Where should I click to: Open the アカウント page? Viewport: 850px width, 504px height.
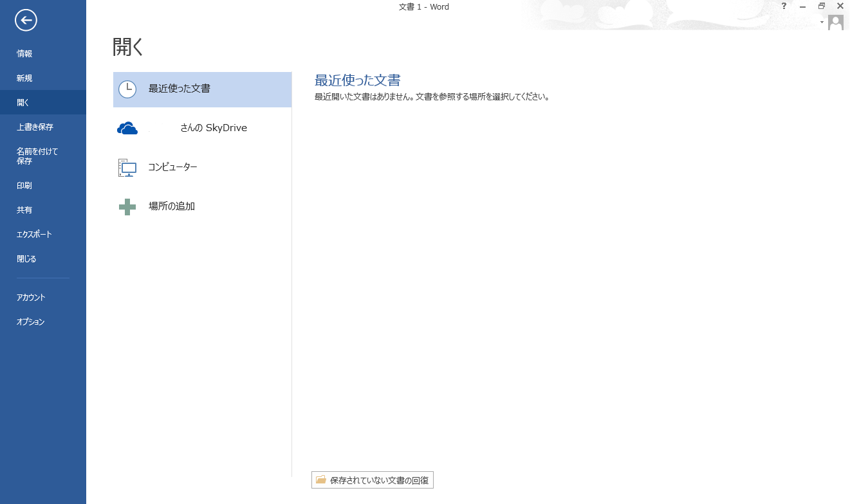(x=31, y=298)
